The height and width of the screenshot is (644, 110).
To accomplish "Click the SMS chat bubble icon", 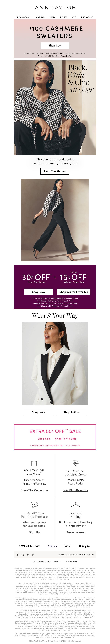I will tap(34, 505).
